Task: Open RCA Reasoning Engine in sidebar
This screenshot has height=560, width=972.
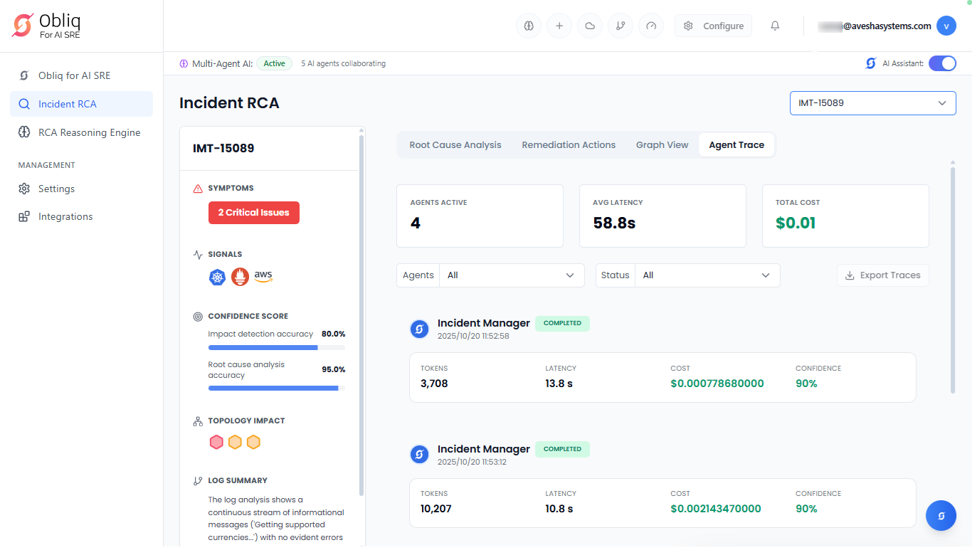Action: point(89,132)
